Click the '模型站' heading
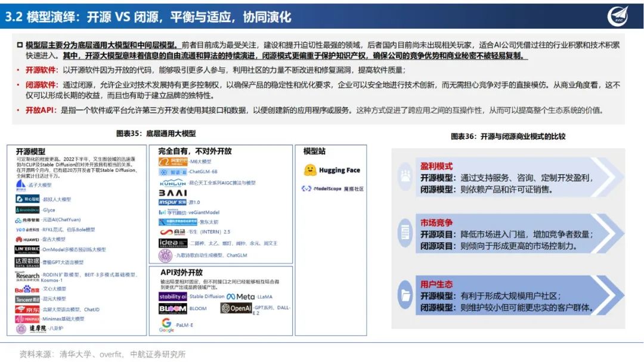644x362 pixels. click(314, 151)
